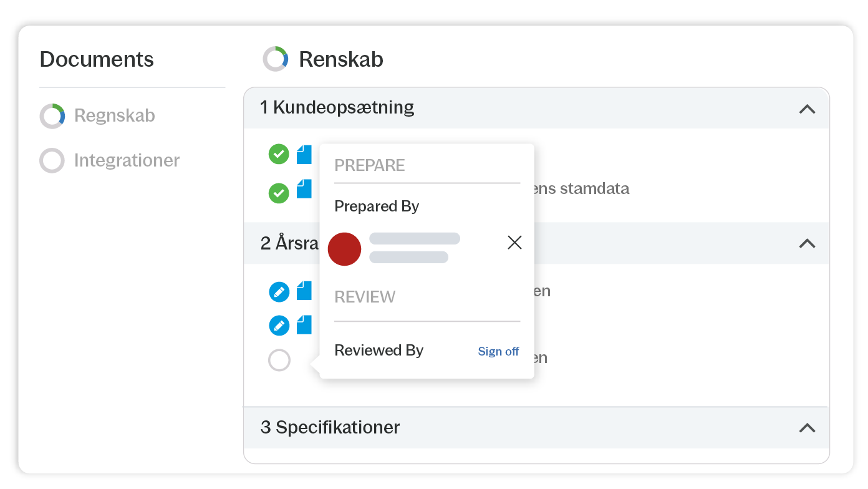Click the red preparer avatar circle
This screenshot has width=868, height=489.
point(344,249)
